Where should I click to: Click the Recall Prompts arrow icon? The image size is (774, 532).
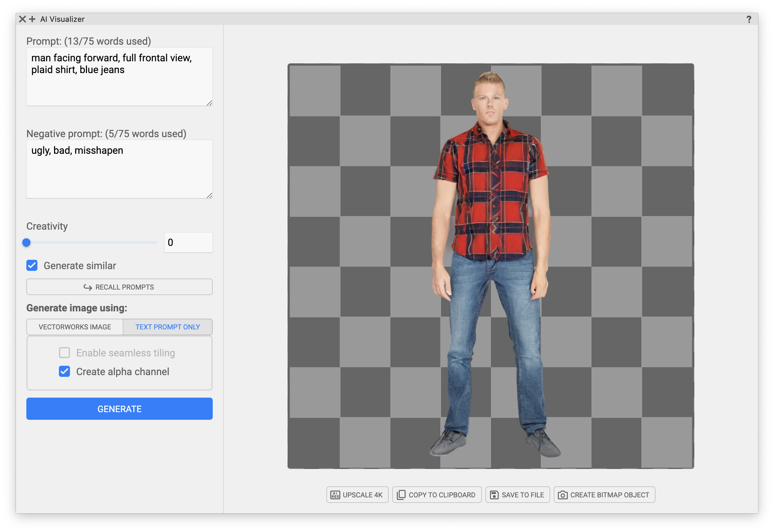[x=88, y=287]
